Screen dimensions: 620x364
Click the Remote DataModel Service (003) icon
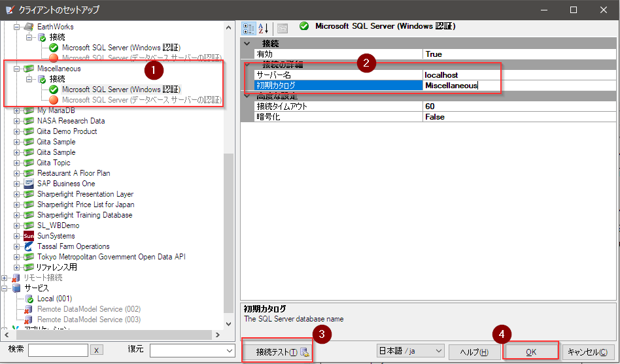(29, 320)
